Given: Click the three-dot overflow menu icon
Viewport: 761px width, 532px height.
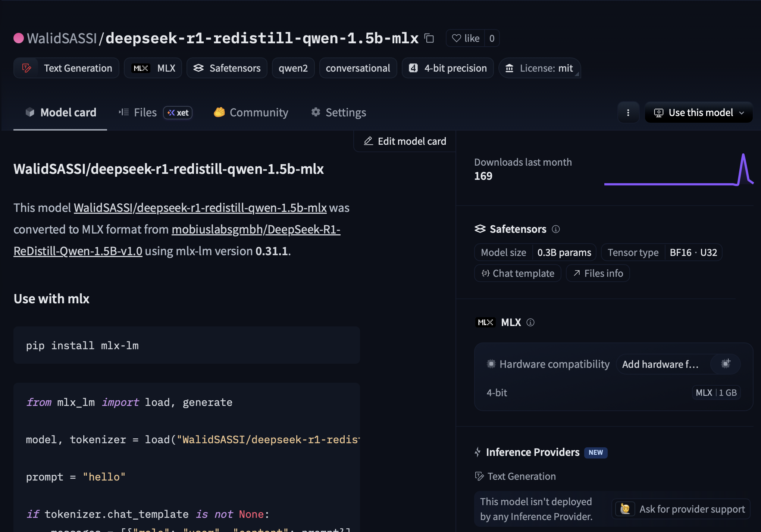Looking at the screenshot, I should (628, 112).
